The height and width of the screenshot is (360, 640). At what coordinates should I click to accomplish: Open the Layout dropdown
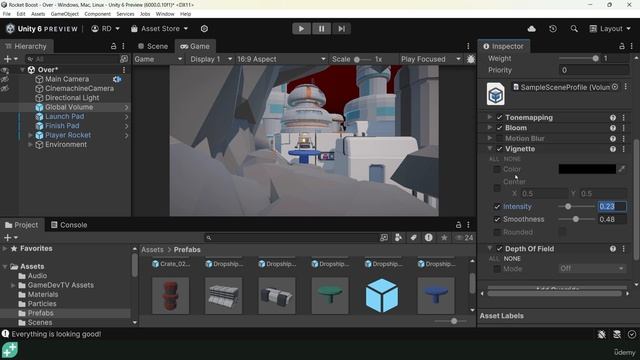click(610, 29)
